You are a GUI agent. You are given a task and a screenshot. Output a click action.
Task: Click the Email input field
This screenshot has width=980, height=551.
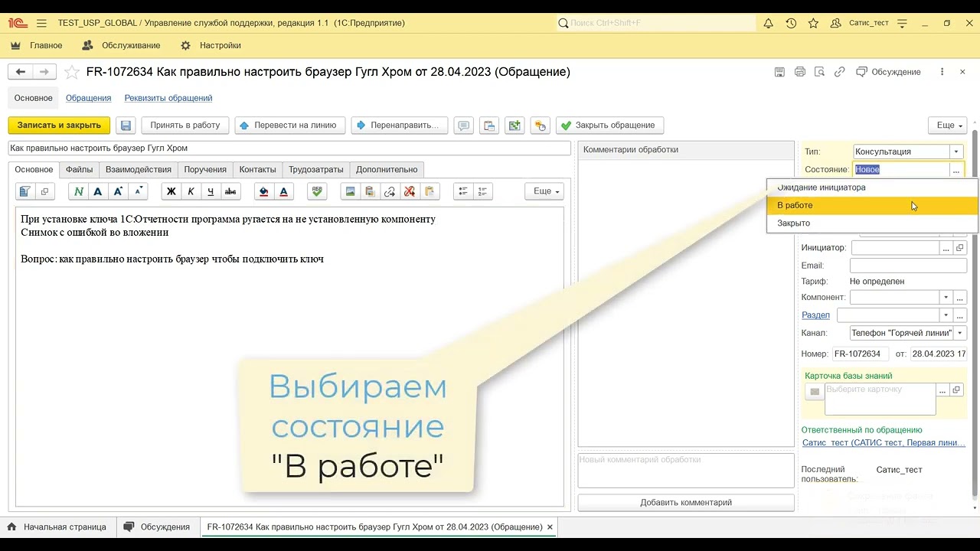click(x=908, y=266)
